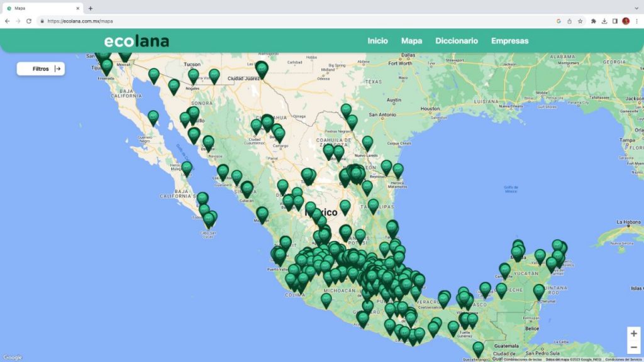Navigate to the Diccionario section
This screenshot has height=362, width=644.
[x=456, y=40]
